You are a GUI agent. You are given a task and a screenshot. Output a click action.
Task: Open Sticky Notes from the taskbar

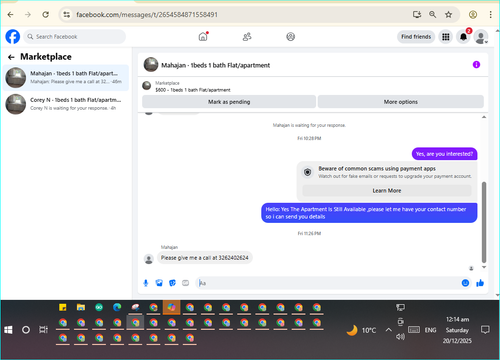coord(63,307)
